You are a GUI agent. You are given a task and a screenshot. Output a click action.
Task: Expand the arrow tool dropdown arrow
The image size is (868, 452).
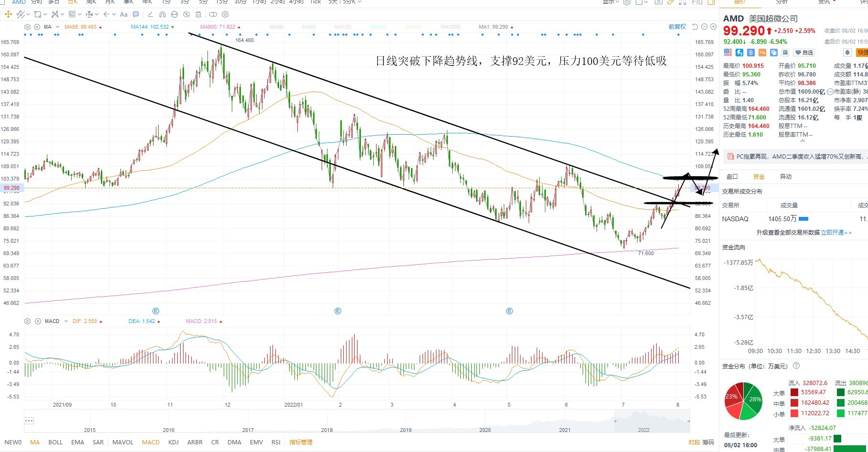(x=114, y=14)
